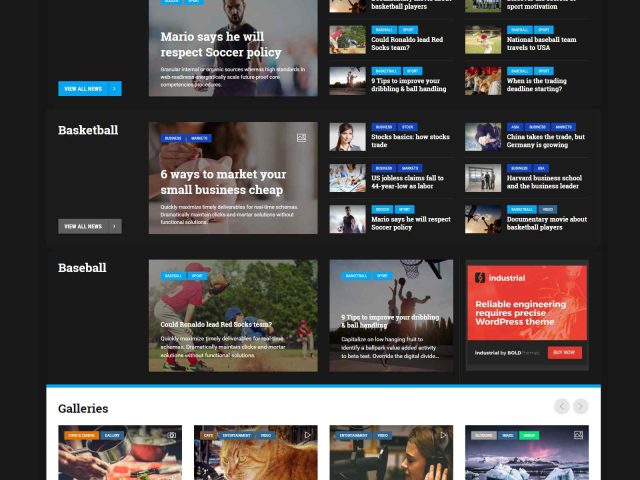Screen dimensions: 640x480
Task: Click the USA tag above Harvard business school
Action: [x=541, y=168]
